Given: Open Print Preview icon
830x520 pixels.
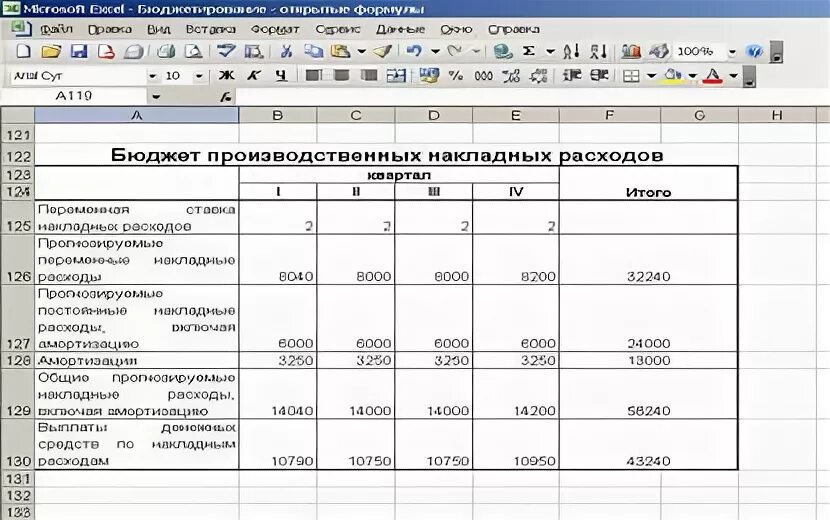Looking at the screenshot, I should tap(193, 51).
